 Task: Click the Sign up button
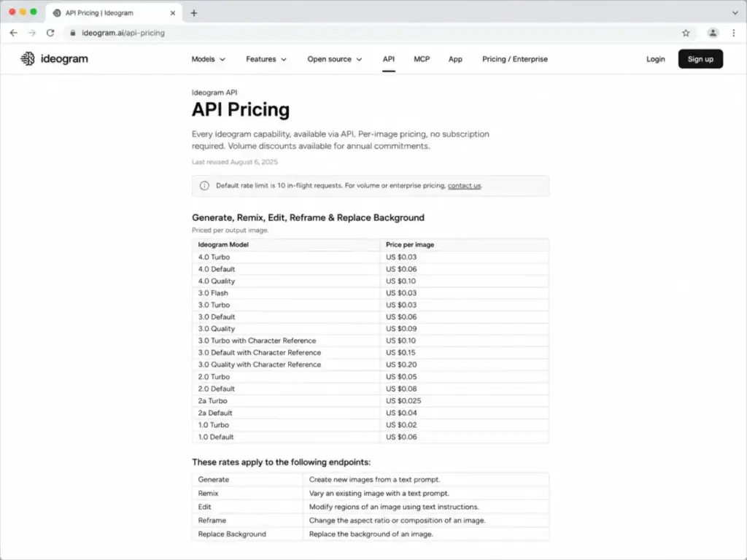point(700,59)
